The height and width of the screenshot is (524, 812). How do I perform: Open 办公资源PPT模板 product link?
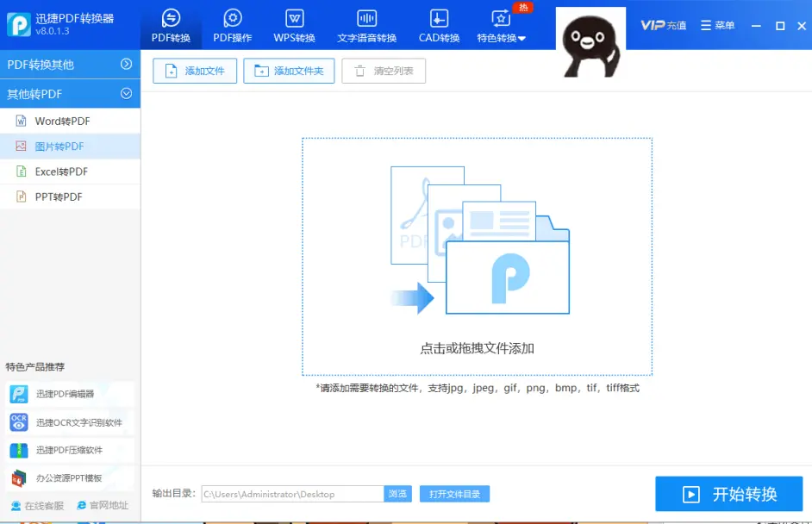click(70, 478)
